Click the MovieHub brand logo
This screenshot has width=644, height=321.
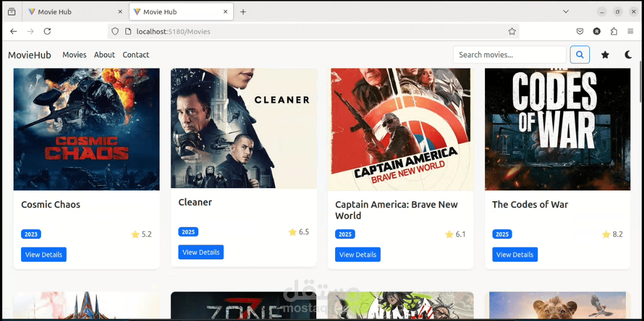30,55
